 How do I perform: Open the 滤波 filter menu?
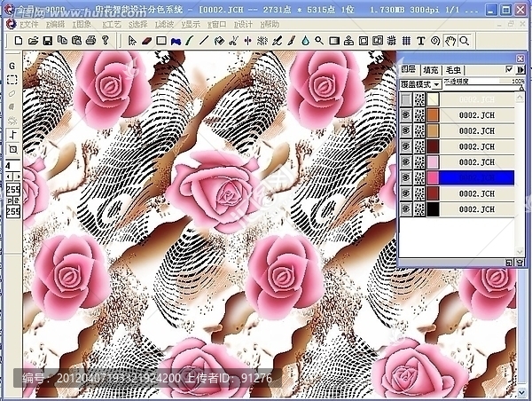165,25
